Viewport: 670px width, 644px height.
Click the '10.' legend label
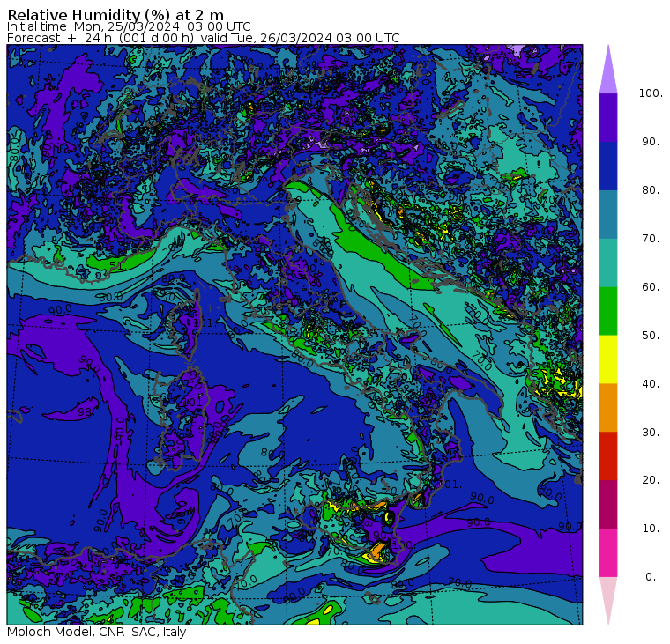coord(651,529)
